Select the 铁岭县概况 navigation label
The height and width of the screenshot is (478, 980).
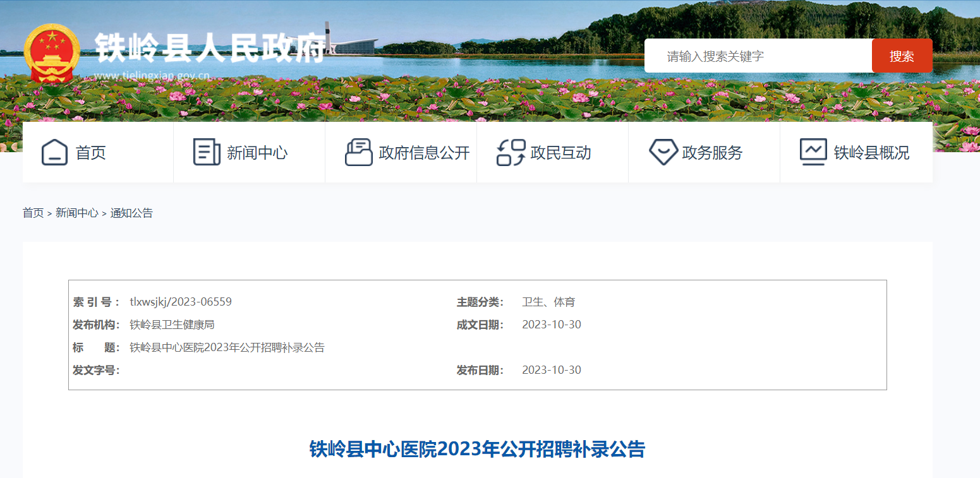click(871, 153)
